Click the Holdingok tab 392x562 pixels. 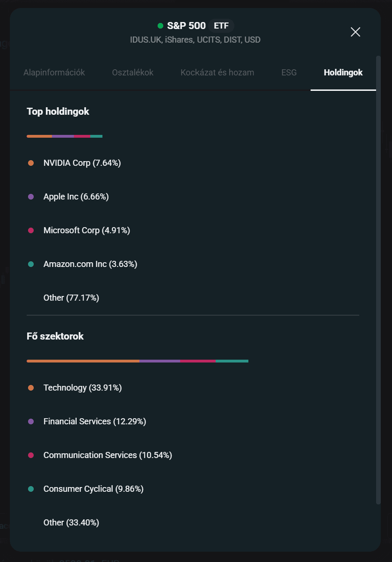point(343,73)
